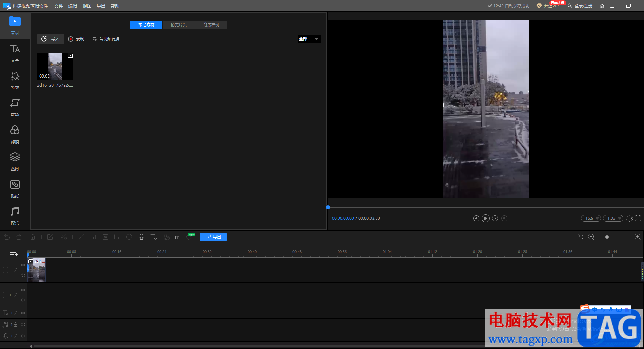
Task: Open the 文件 menu
Action: [x=59, y=6]
